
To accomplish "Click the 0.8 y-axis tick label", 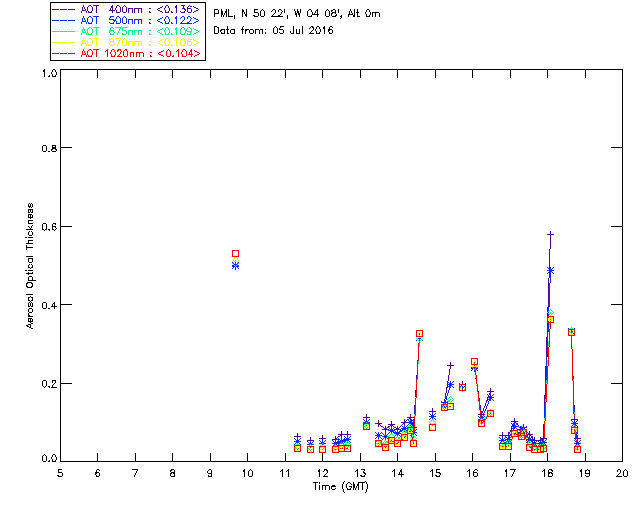I will coord(49,148).
